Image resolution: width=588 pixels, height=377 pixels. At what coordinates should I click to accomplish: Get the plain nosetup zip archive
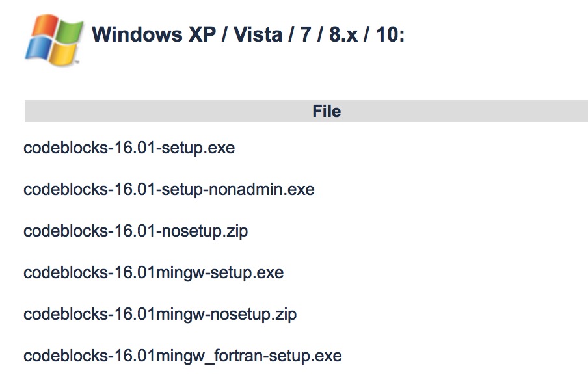(135, 231)
